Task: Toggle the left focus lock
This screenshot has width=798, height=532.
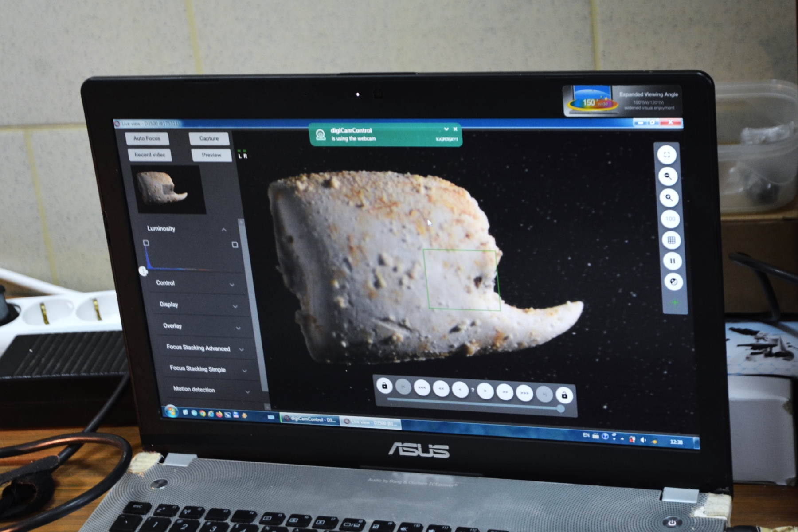Action: click(384, 386)
